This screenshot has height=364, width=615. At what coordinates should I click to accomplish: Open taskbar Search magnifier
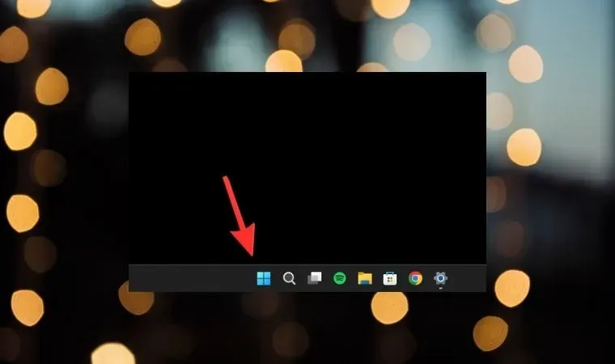pyautogui.click(x=289, y=278)
